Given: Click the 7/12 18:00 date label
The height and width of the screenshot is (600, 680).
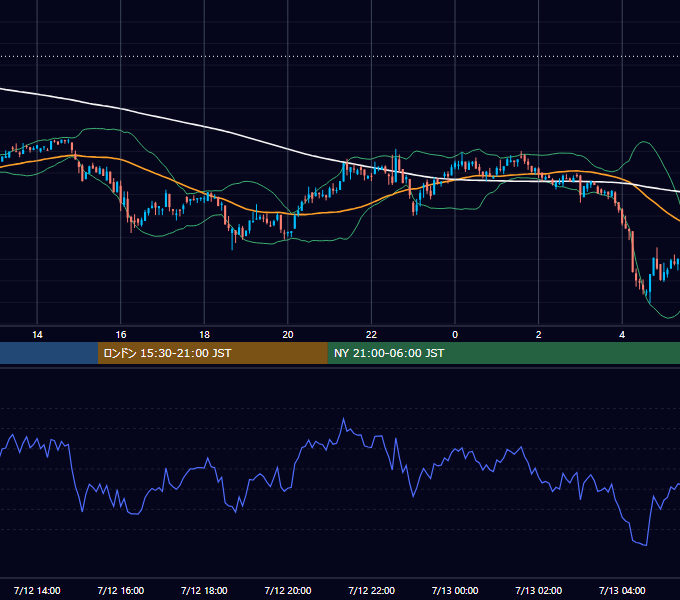Looking at the screenshot, I should click(x=204, y=590).
